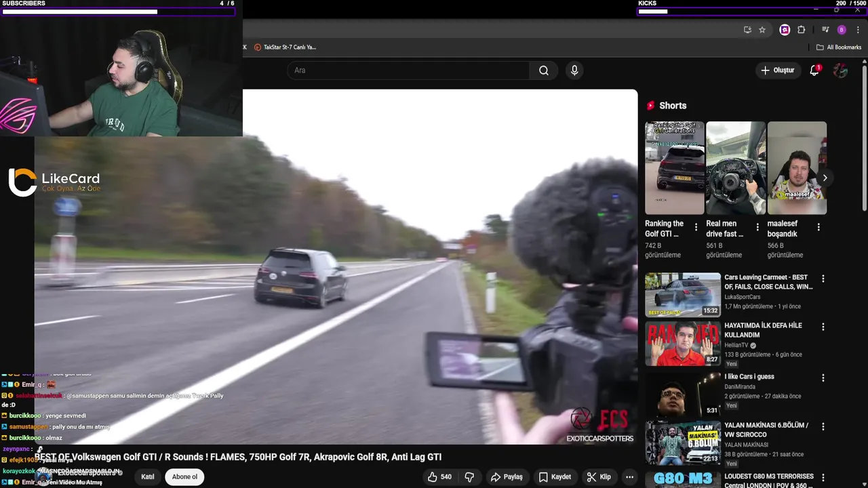This screenshot has width=868, height=488.
Task: Open Chrome extensions puzzle icon
Action: [x=802, y=30]
